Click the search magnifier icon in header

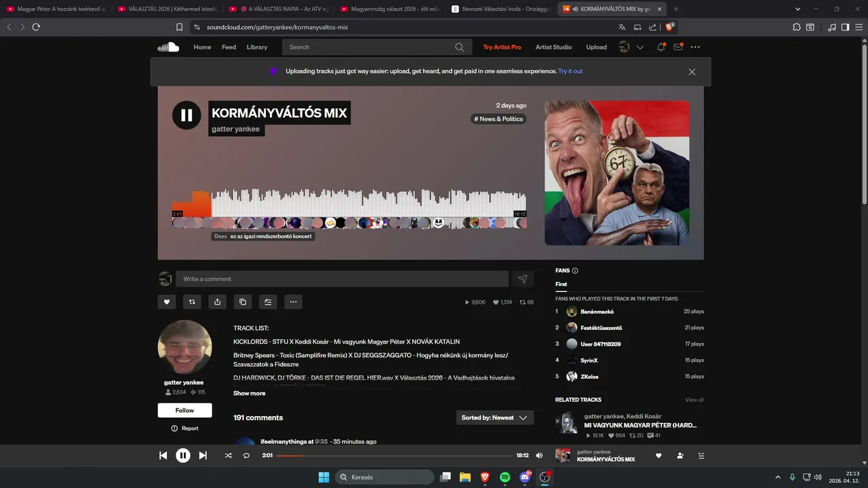click(459, 47)
